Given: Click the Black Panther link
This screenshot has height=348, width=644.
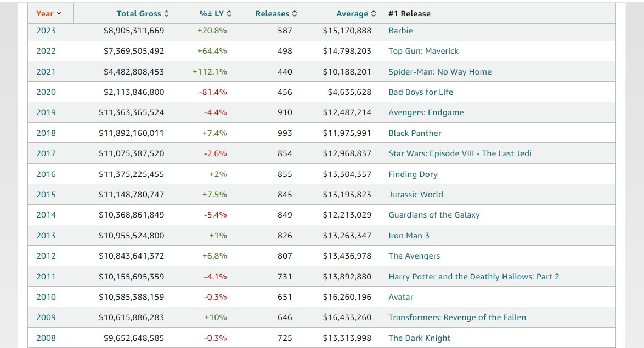Looking at the screenshot, I should pyautogui.click(x=415, y=133).
